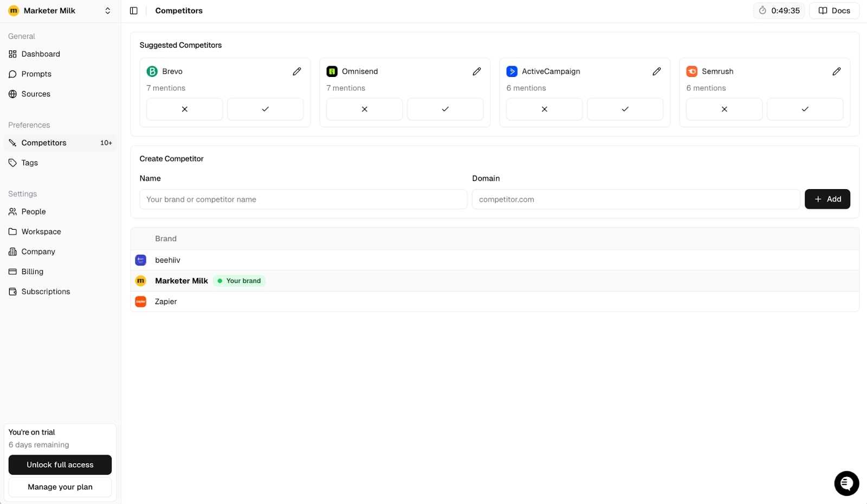Select the beehiiv brand row text
The width and height of the screenshot is (867, 504).
168,260
